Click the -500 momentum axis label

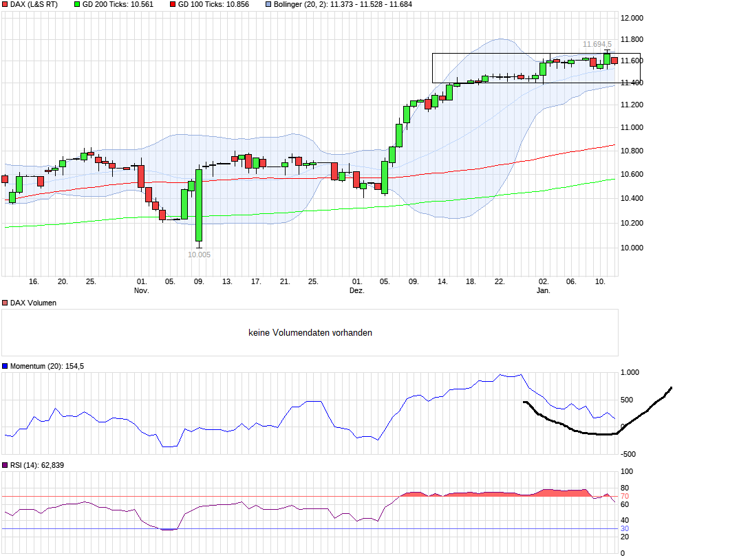click(629, 455)
